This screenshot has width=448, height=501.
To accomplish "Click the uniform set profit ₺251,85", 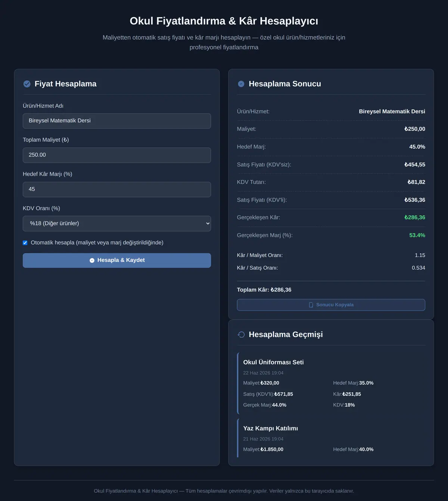I will (352, 394).
